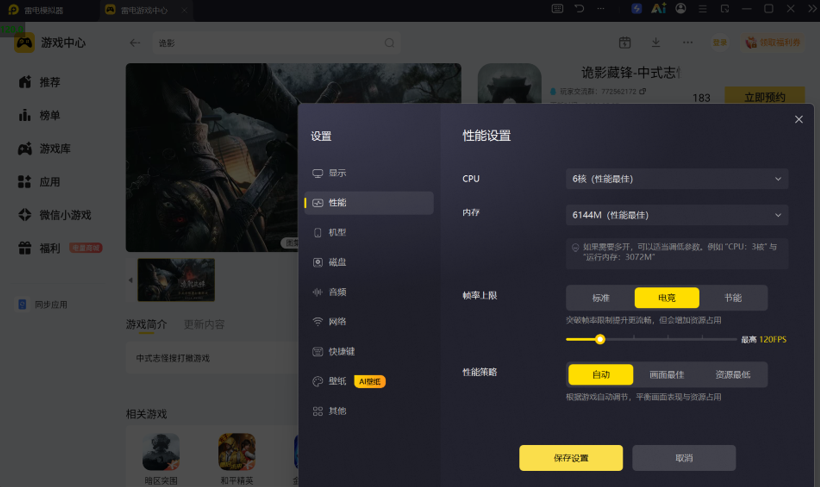This screenshot has height=487, width=820.
Task: Open the user account icon in title bar
Action: click(x=680, y=8)
